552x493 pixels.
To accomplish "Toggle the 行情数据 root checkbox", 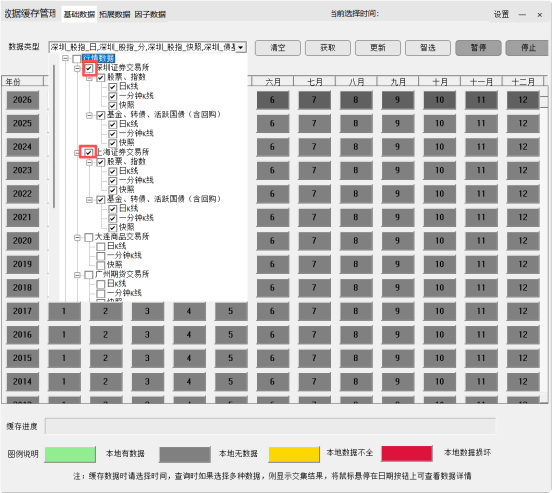I will coord(77,58).
